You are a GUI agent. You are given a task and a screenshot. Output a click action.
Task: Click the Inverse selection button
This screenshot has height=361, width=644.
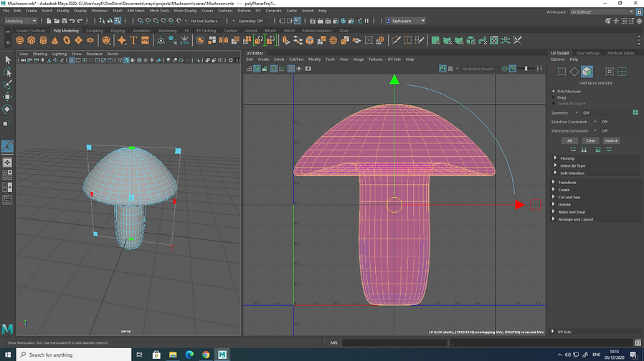611,140
